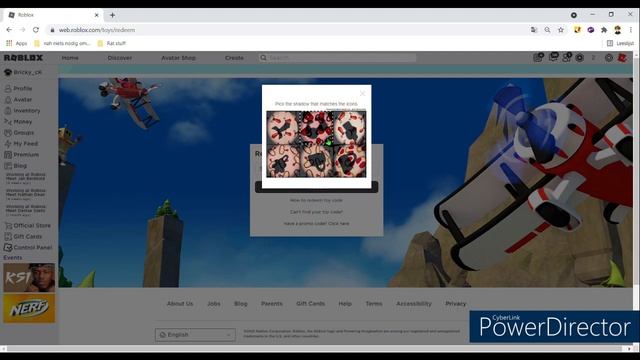Open a new browser tab
This screenshot has width=640, height=360.
(112, 15)
